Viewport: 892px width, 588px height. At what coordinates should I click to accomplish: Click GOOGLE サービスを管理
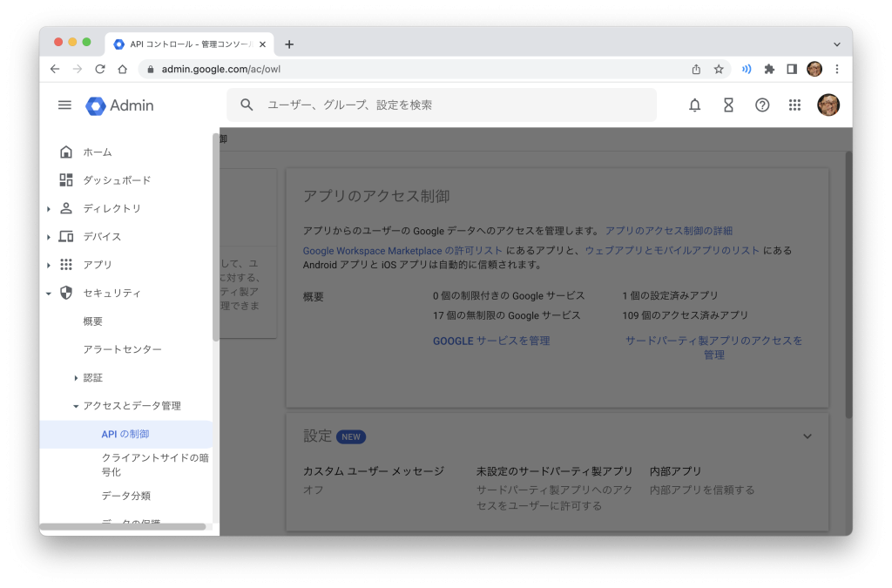pyautogui.click(x=491, y=341)
